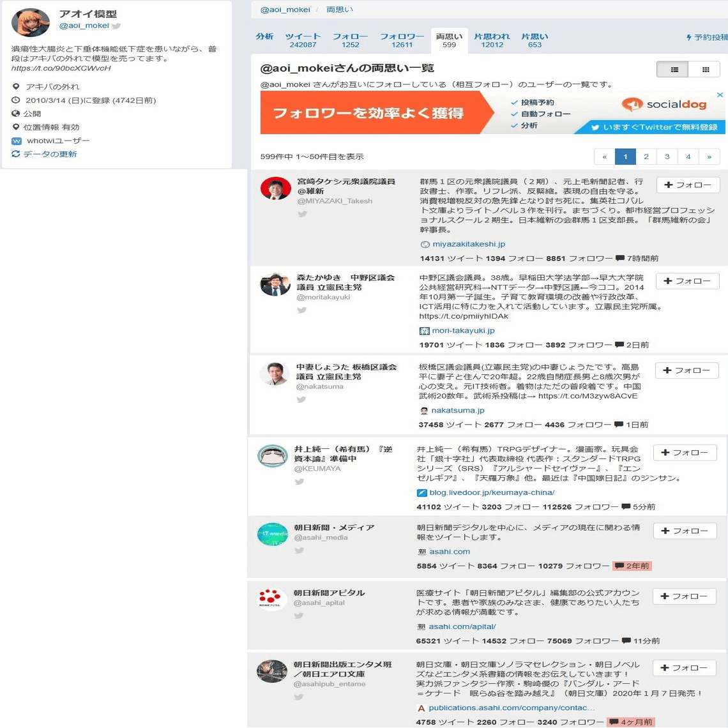Switch to grid view layout icon

pyautogui.click(x=705, y=70)
